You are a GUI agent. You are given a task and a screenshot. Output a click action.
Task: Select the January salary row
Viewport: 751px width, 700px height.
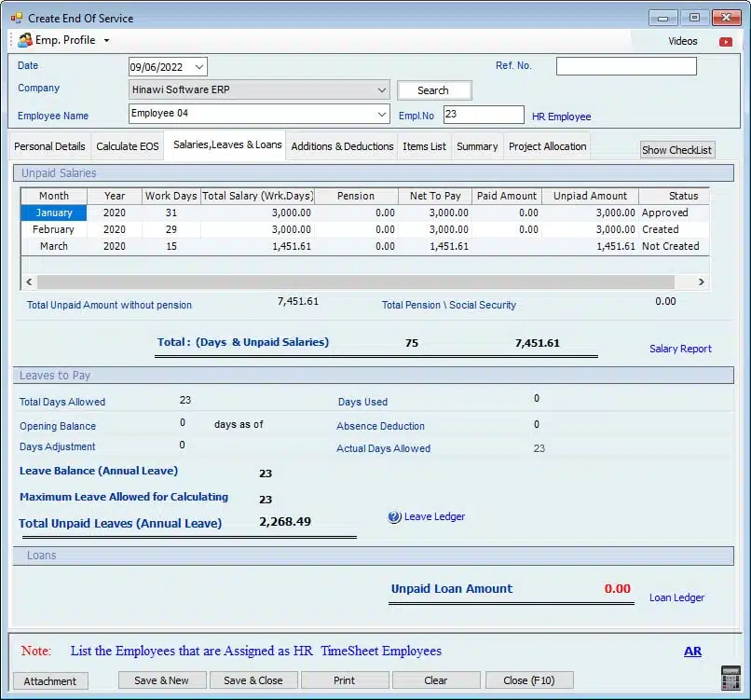54,213
